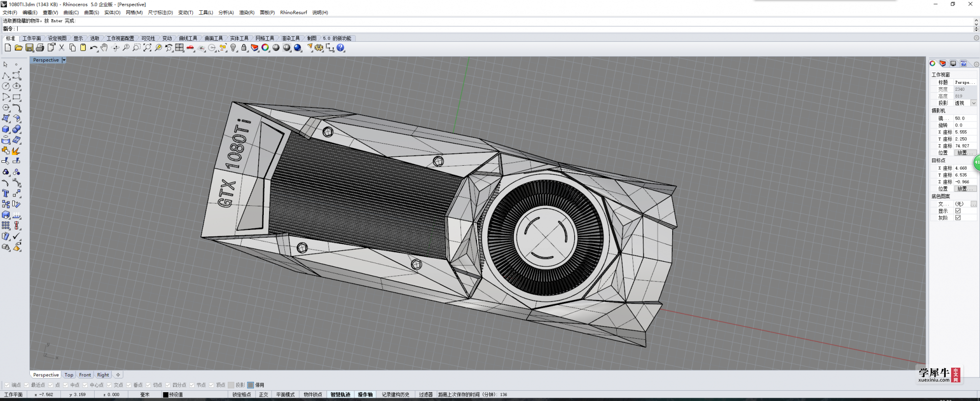Viewport: 980px width, 401px height.
Task: Toggle 正交 ortho in the status bar
Action: tap(264, 394)
